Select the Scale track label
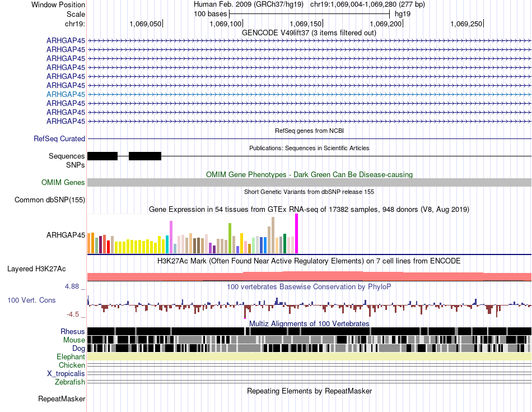The width and height of the screenshot is (532, 412). pos(76,14)
